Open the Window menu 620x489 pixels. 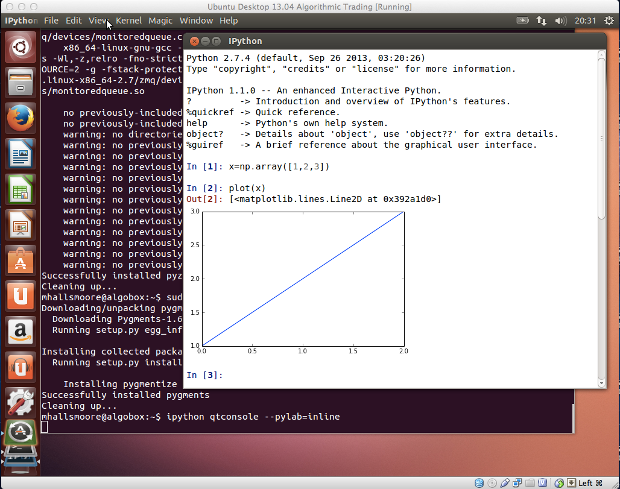[x=196, y=21]
